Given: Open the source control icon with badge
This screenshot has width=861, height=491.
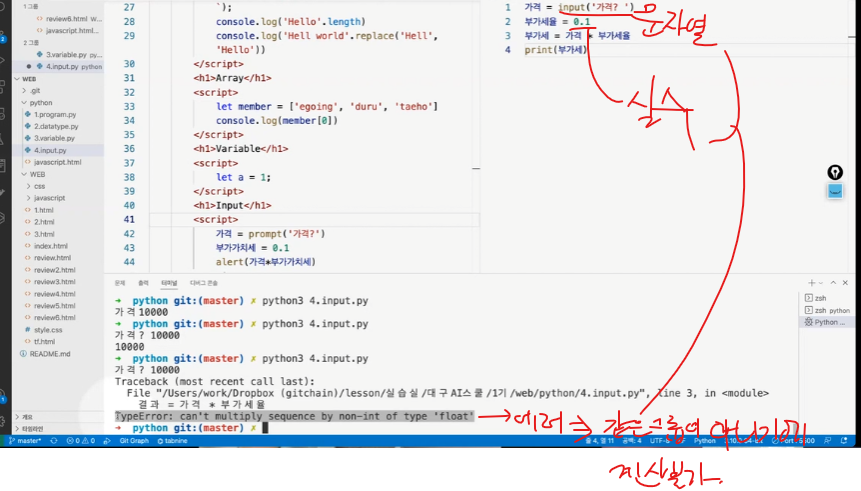Looking at the screenshot, I should (x=2, y=37).
